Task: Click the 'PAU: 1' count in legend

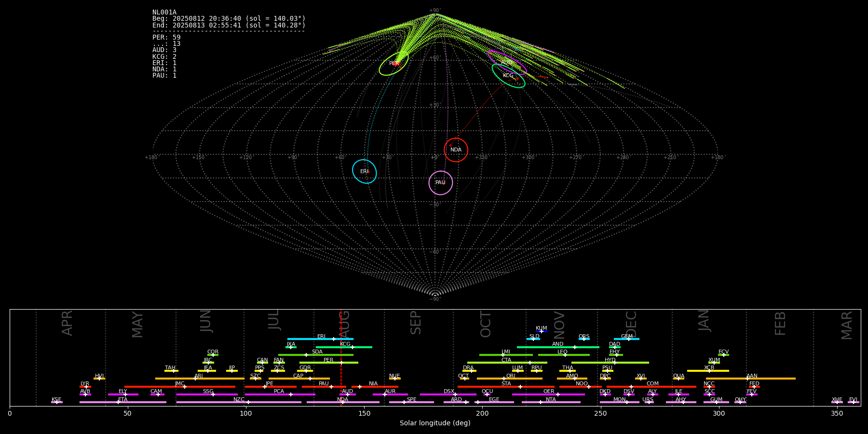Action: click(164, 75)
